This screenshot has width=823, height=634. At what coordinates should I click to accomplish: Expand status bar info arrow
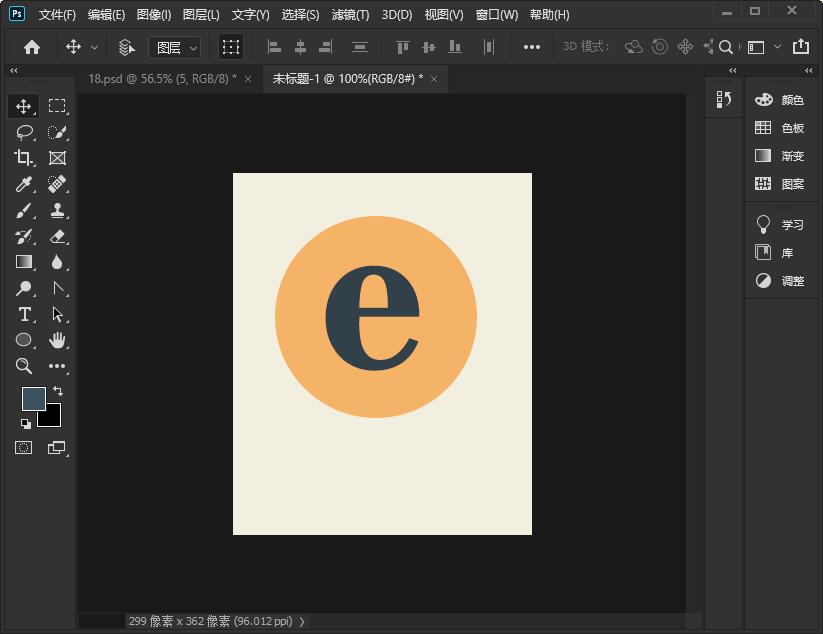[x=302, y=621]
